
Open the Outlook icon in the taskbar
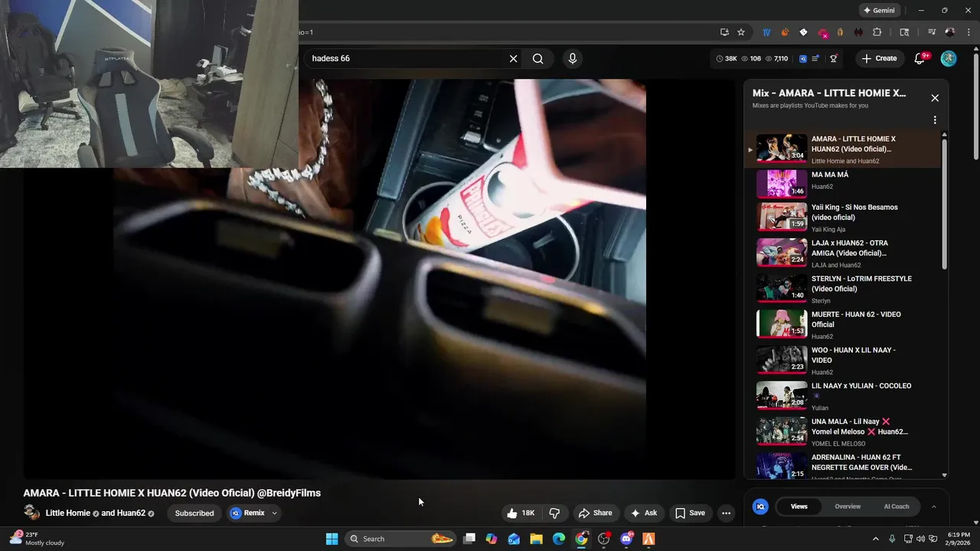pos(514,539)
